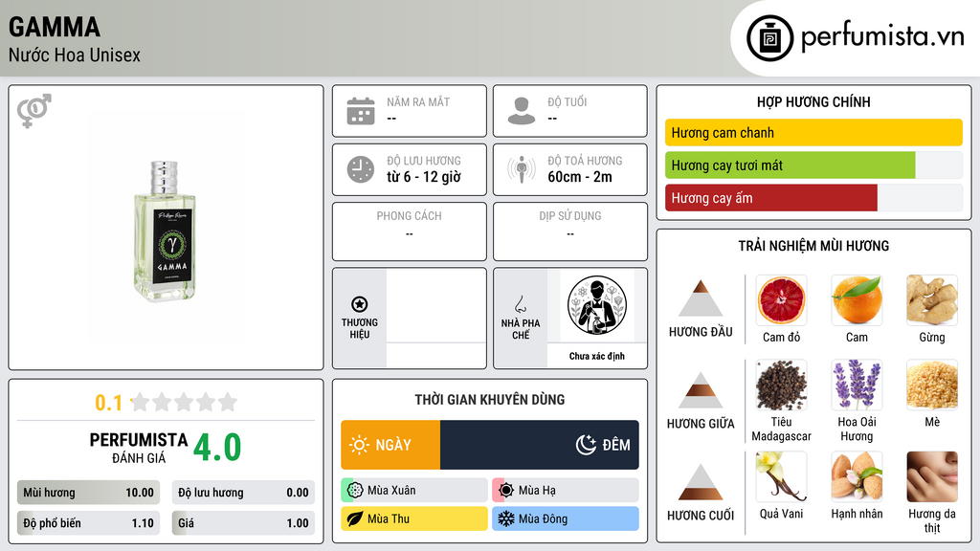The image size is (980, 551).
Task: Click the calendar icon beside Năm ra mắt
Action: click(361, 111)
